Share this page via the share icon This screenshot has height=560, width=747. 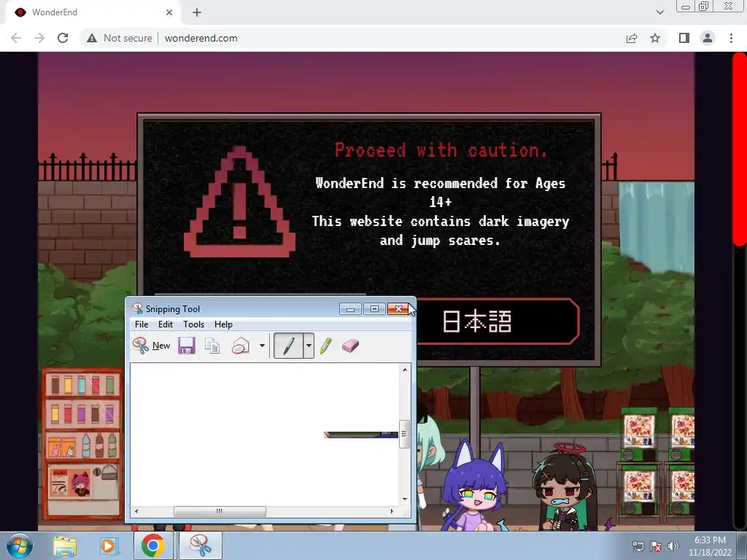(632, 38)
